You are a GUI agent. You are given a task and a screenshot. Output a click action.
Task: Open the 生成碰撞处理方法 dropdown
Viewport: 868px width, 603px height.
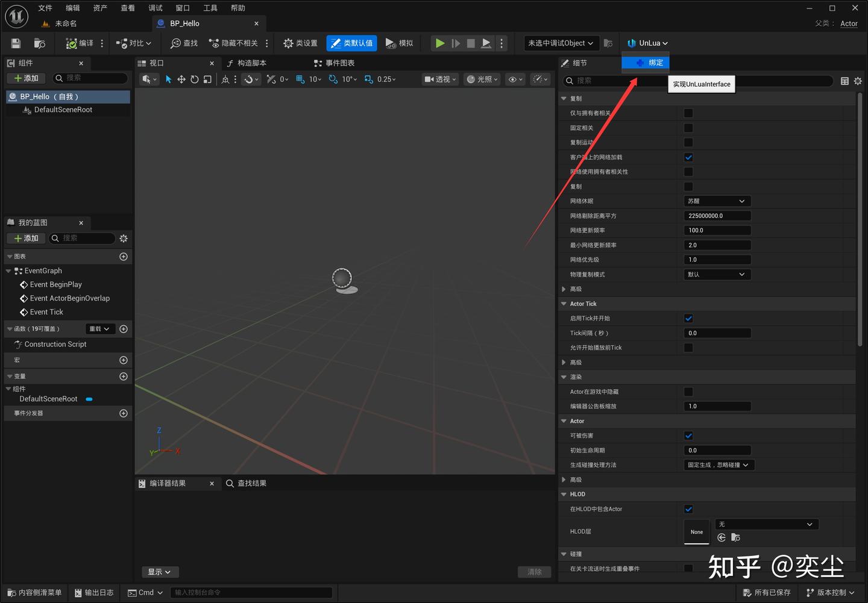720,465
